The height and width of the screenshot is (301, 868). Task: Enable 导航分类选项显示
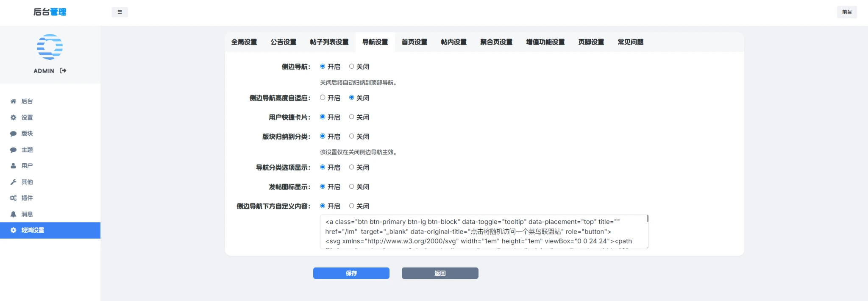click(323, 167)
